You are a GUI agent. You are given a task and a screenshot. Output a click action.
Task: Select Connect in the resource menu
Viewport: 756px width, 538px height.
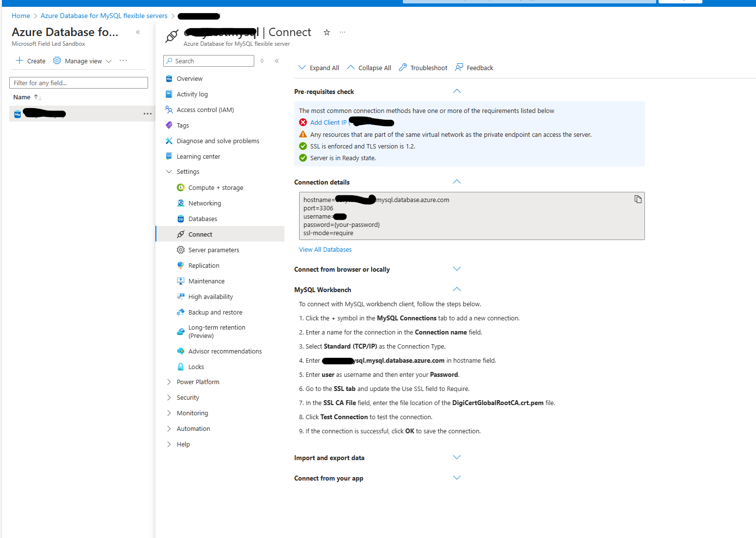click(220, 234)
